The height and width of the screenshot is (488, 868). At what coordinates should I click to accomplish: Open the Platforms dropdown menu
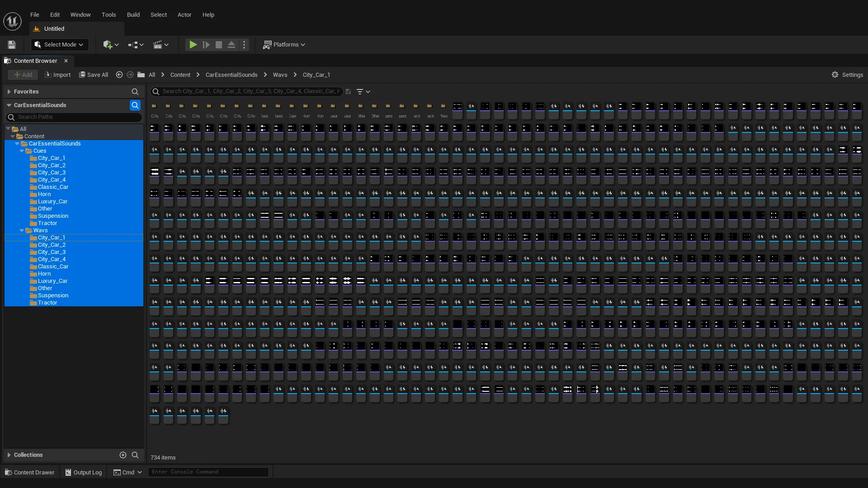tap(284, 45)
